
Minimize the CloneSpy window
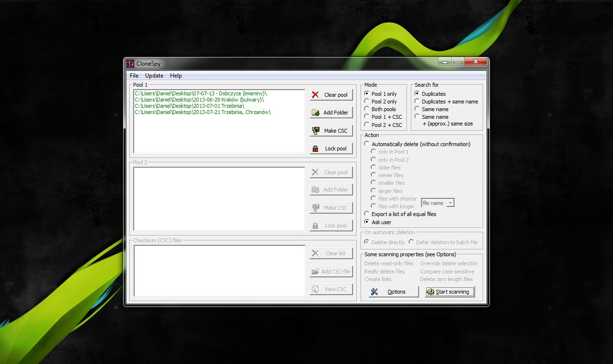point(445,62)
